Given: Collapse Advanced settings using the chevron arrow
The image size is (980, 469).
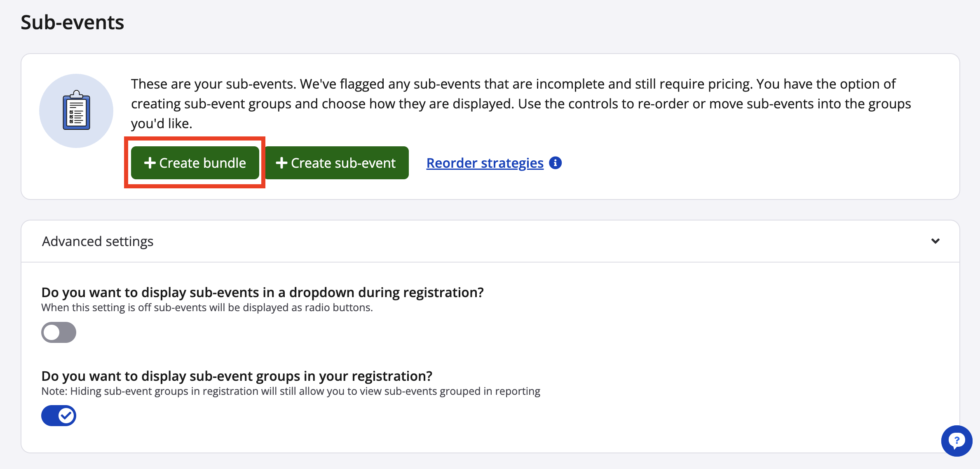Looking at the screenshot, I should [x=935, y=241].
